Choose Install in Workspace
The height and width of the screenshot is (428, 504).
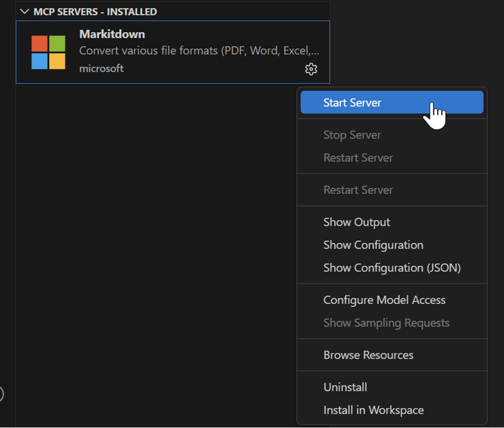373,410
